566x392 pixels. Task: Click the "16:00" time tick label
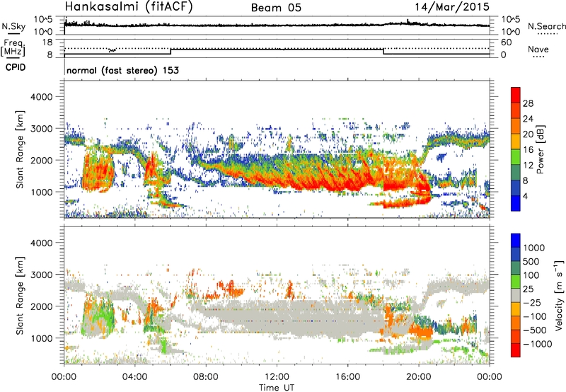[347, 377]
